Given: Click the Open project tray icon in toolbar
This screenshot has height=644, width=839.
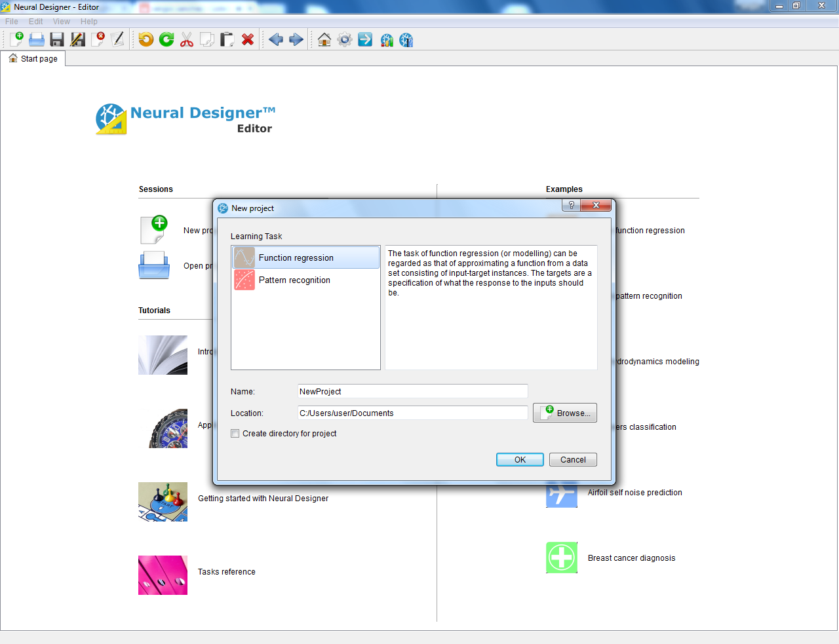Looking at the screenshot, I should (x=37, y=39).
